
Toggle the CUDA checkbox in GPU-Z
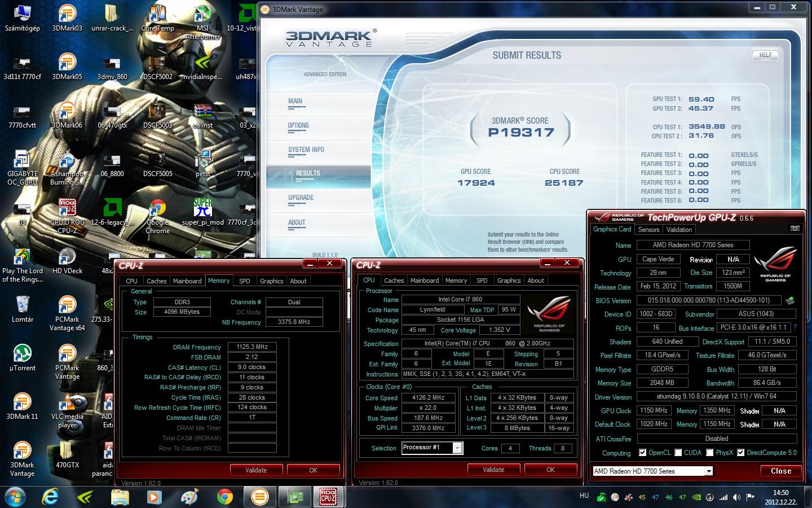(678, 453)
